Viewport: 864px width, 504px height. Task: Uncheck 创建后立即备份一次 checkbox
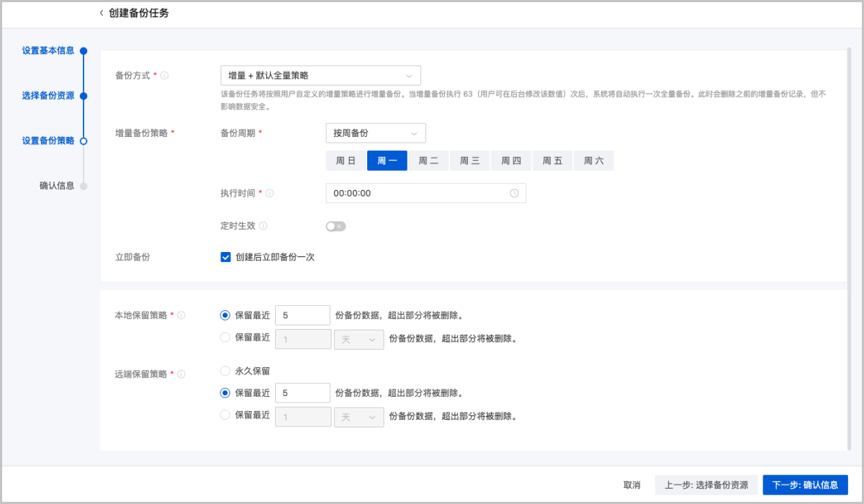[x=225, y=257]
